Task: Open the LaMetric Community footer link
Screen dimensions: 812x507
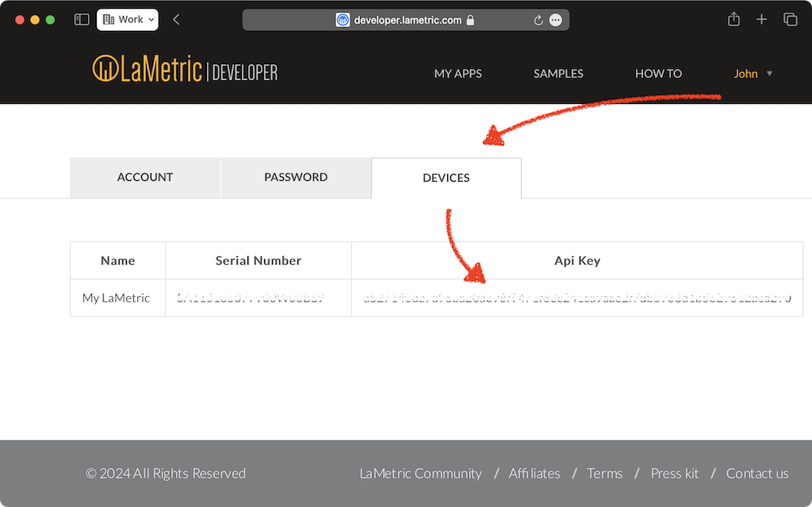Action: [x=420, y=474]
